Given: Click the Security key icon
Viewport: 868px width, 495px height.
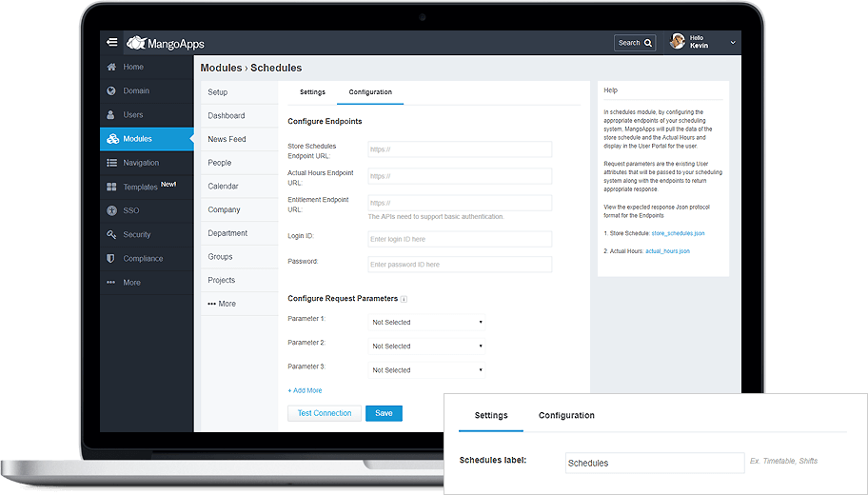Looking at the screenshot, I should [x=111, y=235].
